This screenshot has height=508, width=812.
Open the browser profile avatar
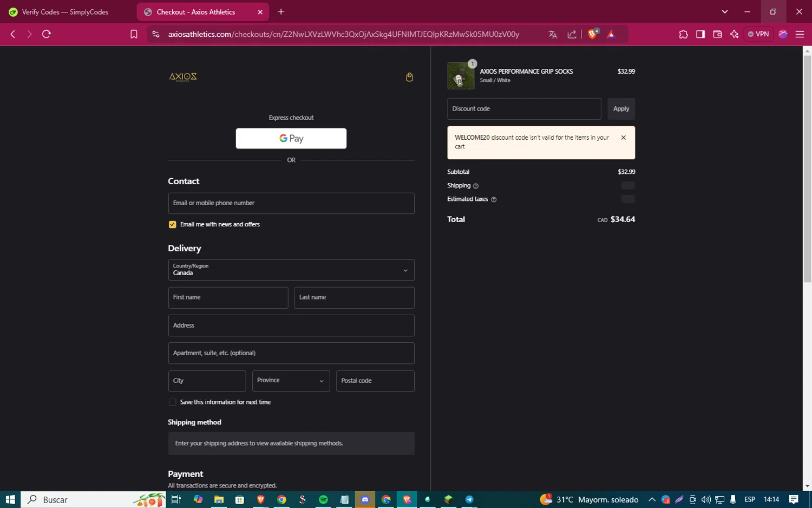click(x=783, y=34)
